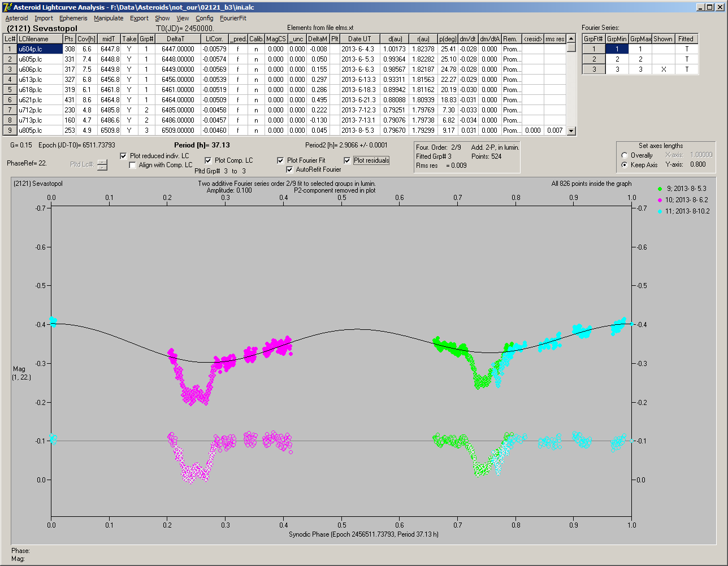
Task: Select file u605p.lc in the table
Action: 39,59
